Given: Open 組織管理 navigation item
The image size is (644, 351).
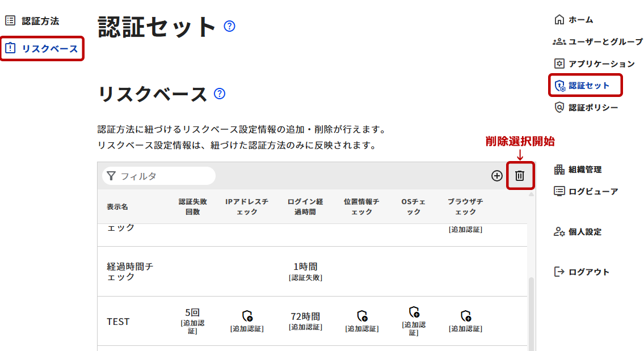Looking at the screenshot, I should click(x=584, y=170).
